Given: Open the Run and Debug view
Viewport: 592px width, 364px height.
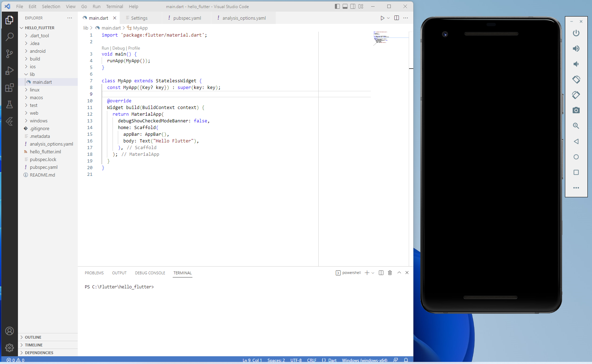Looking at the screenshot, I should [9, 71].
